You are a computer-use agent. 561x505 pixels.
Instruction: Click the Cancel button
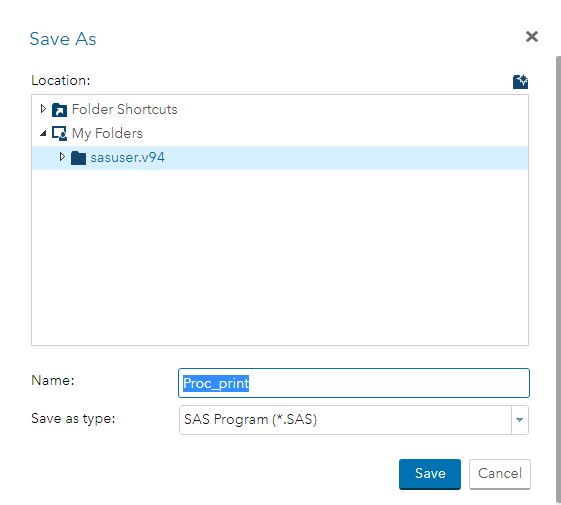point(499,474)
